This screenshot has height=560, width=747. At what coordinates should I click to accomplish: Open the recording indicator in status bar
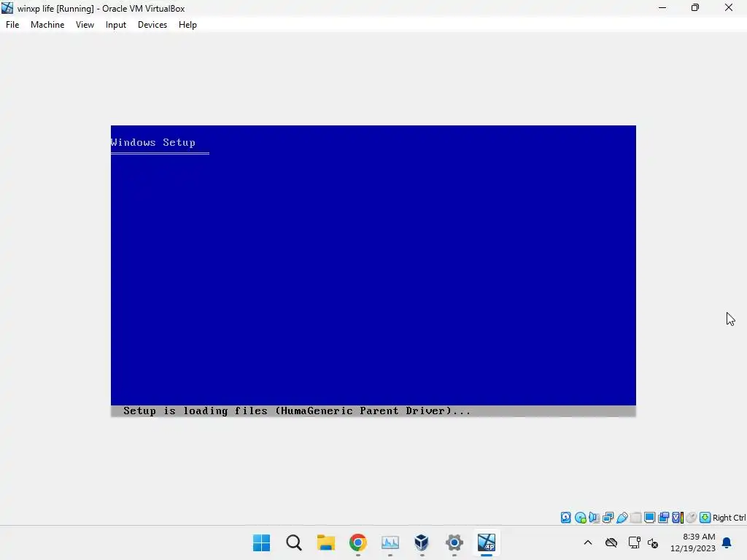point(663,518)
